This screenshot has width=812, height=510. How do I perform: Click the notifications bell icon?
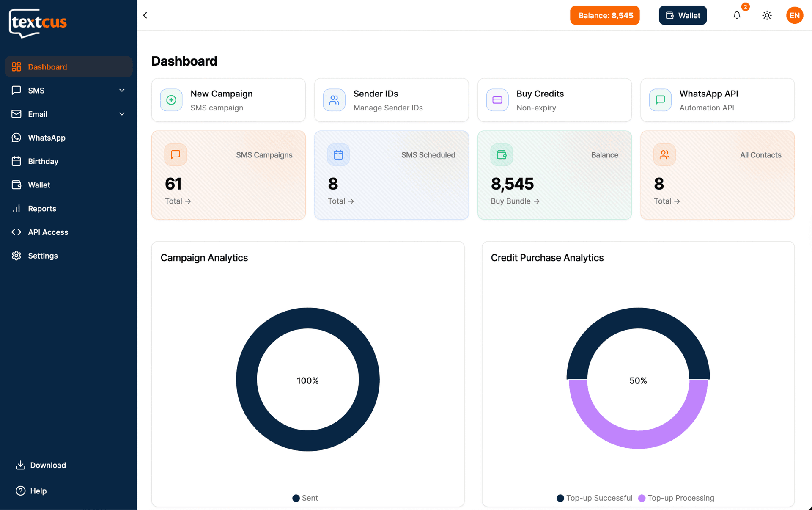click(737, 15)
